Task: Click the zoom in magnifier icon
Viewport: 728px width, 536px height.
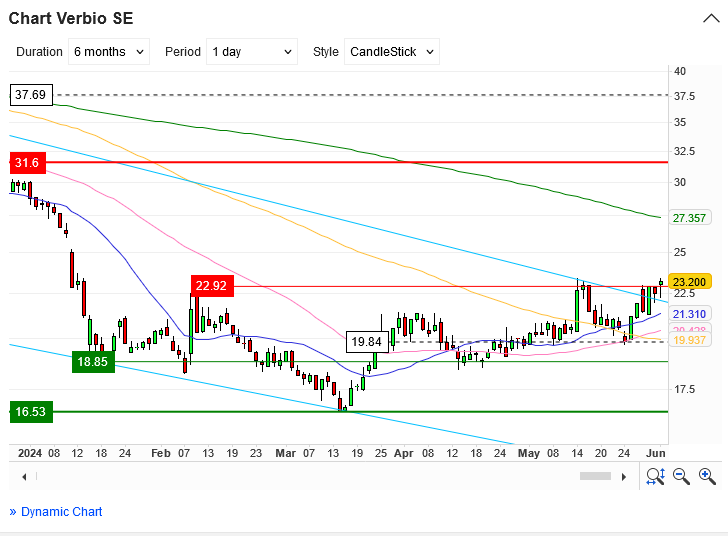Action: (x=707, y=477)
